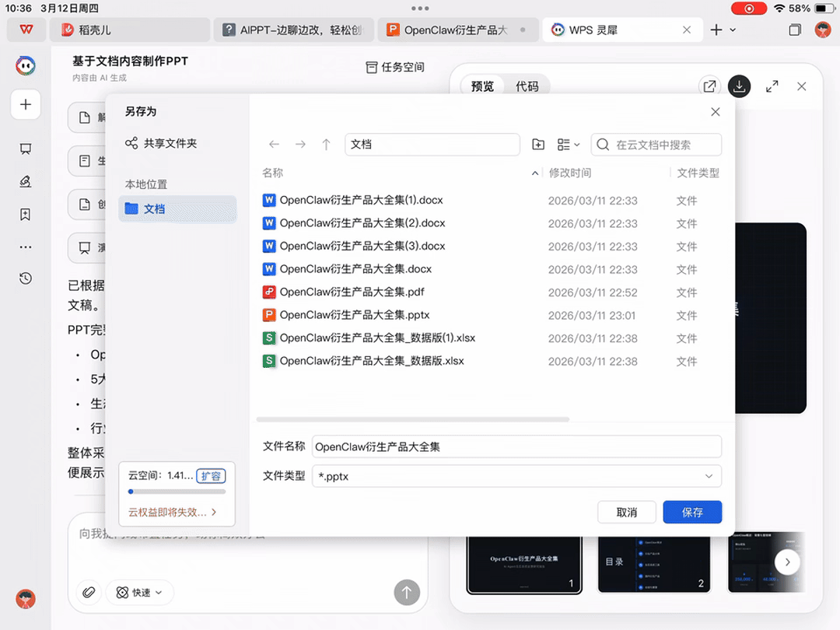The height and width of the screenshot is (630, 840).
Task: Open the preview in an external window icon
Action: 709,86
